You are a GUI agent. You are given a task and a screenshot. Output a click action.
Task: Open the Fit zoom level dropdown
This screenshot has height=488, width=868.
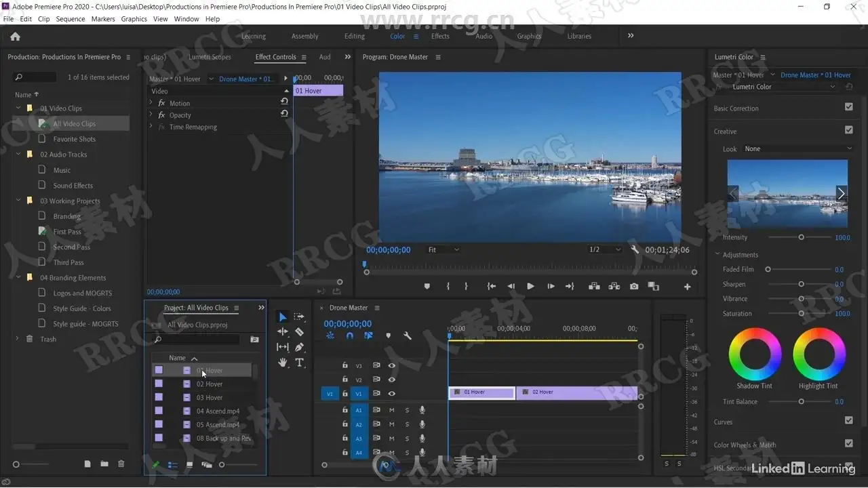[443, 249]
